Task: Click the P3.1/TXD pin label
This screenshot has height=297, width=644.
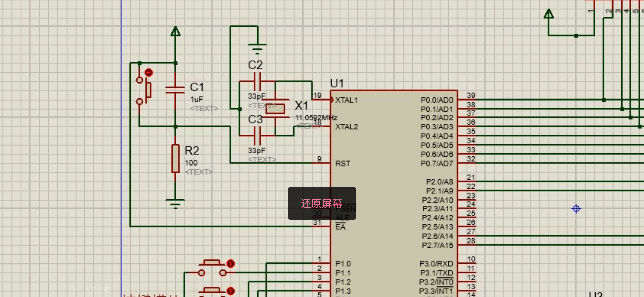Action: pyautogui.click(x=436, y=273)
